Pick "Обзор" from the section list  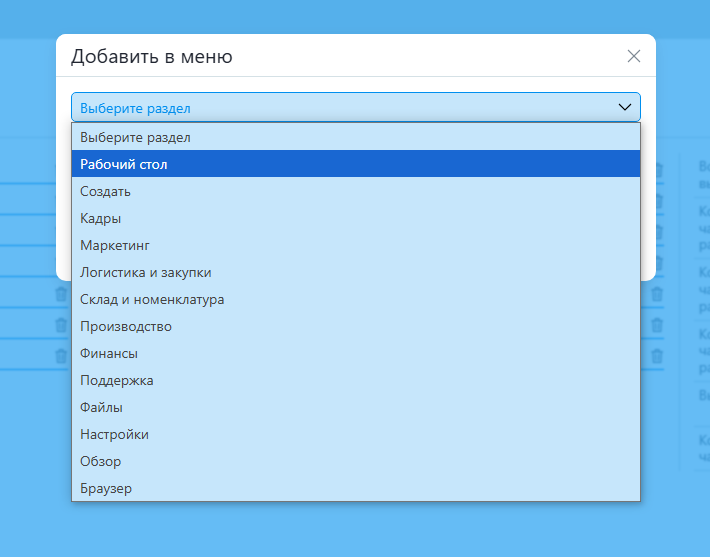[100, 461]
